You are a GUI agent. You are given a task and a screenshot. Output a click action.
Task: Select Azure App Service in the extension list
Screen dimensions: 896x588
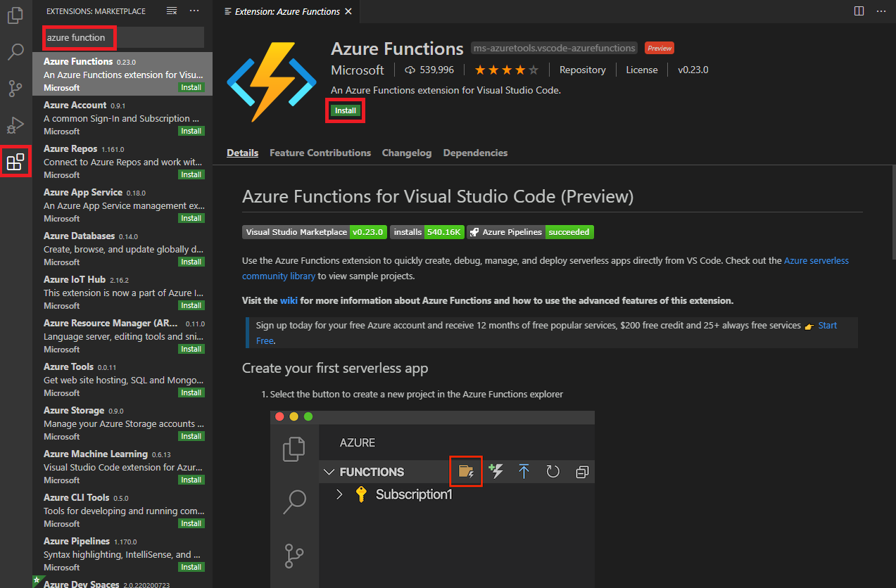(122, 205)
